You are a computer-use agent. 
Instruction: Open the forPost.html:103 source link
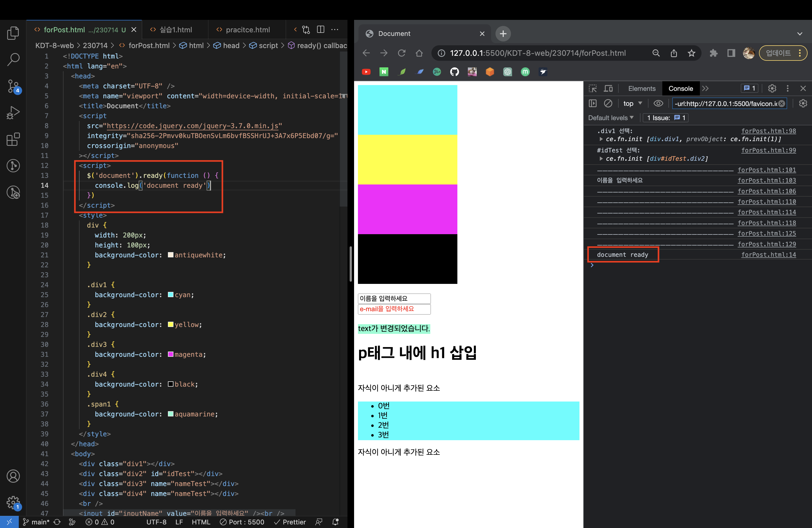(767, 180)
